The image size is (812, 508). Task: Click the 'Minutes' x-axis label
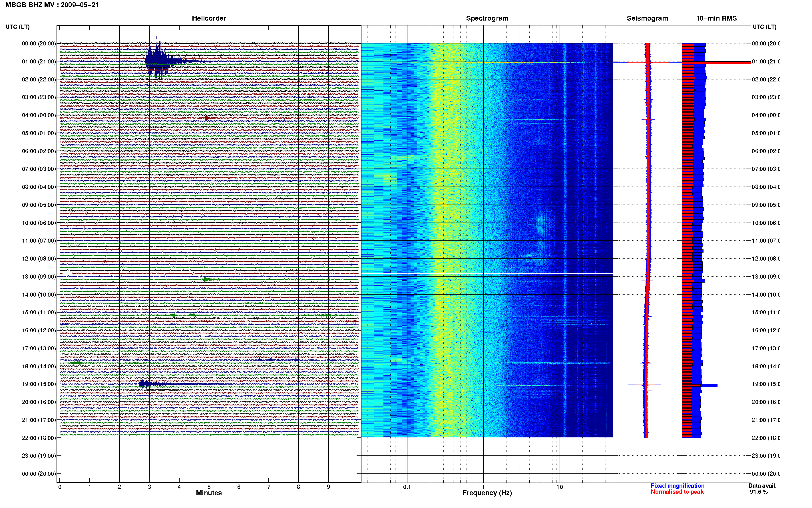click(x=209, y=493)
